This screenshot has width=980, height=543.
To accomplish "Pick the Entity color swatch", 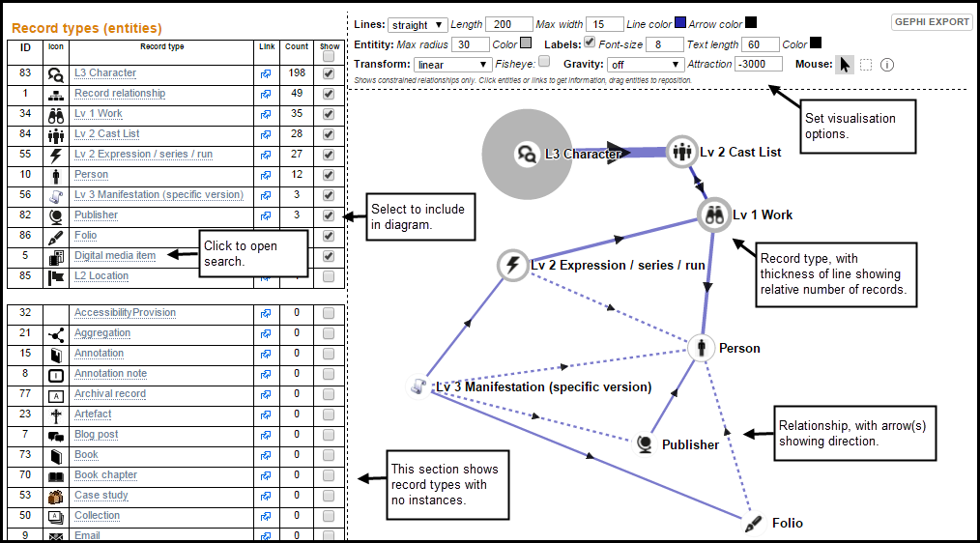I will (526, 43).
